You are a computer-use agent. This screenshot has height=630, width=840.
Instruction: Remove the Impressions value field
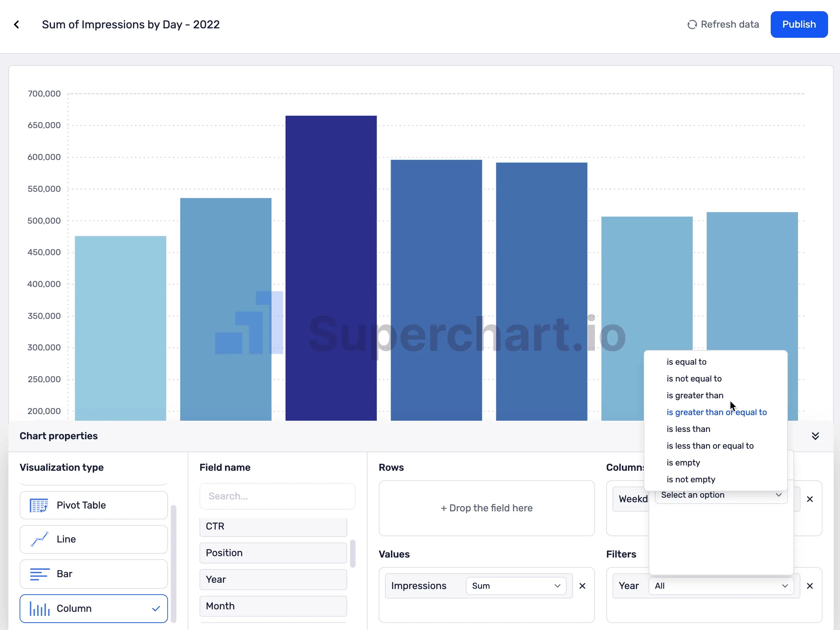(583, 586)
